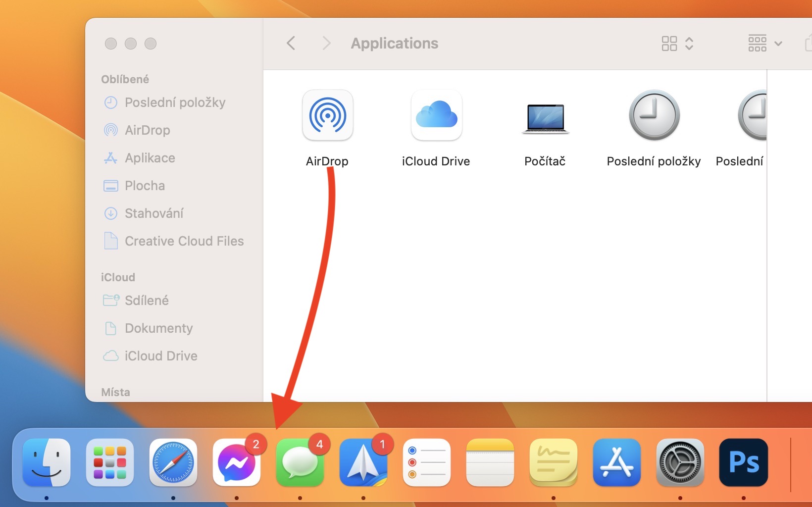This screenshot has height=507, width=812.
Task: Open Messages from the Dock
Action: [x=300, y=462]
